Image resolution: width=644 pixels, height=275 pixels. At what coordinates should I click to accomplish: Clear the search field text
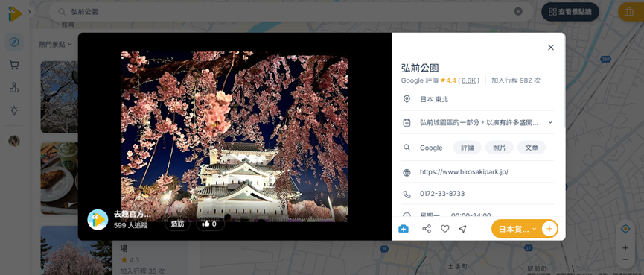(518, 11)
